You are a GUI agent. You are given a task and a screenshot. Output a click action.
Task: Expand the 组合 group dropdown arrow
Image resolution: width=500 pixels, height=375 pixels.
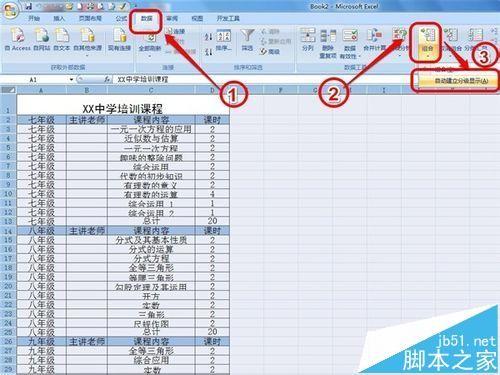point(427,56)
